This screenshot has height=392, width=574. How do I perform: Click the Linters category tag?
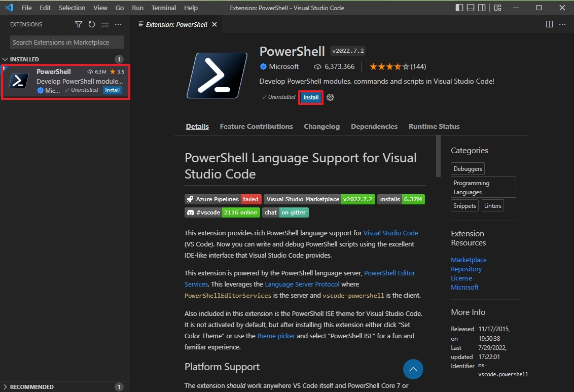493,206
